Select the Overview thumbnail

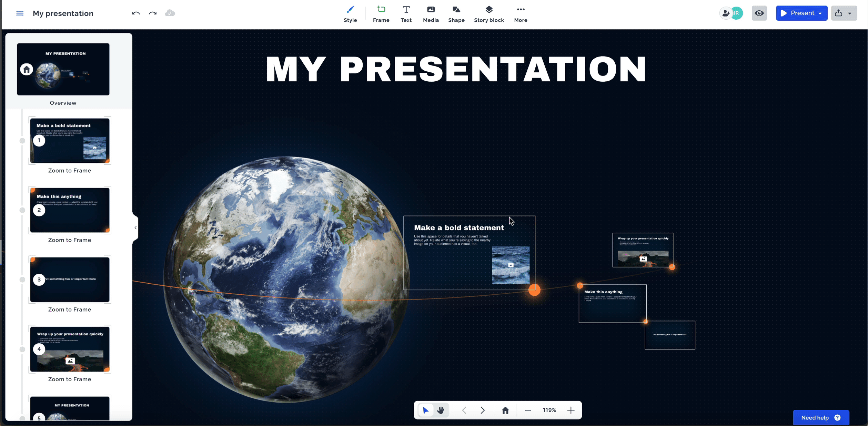coord(63,69)
